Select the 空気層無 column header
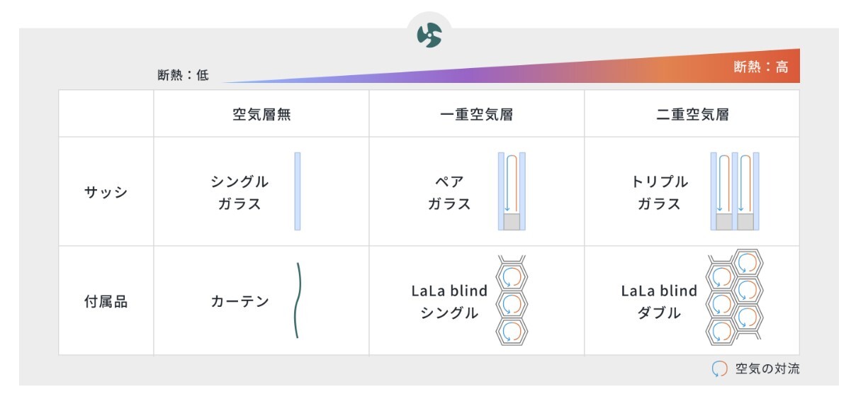The image size is (868, 399). (261, 114)
